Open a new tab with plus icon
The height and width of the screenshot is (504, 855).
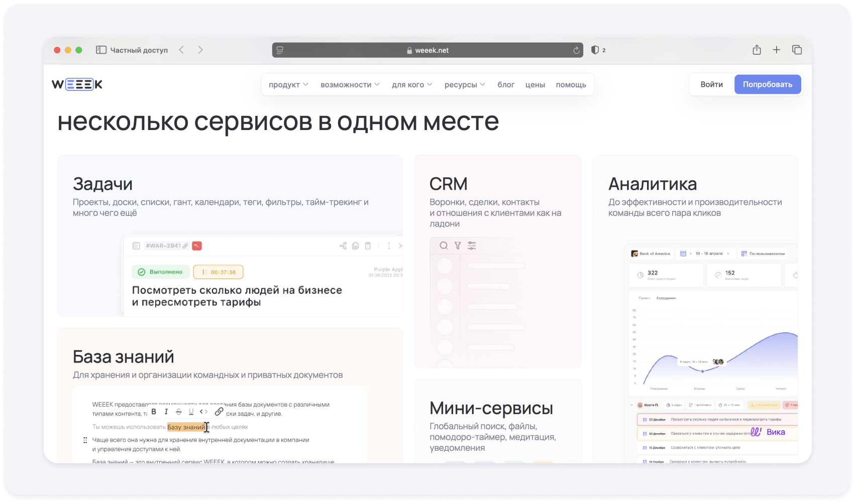pos(776,50)
